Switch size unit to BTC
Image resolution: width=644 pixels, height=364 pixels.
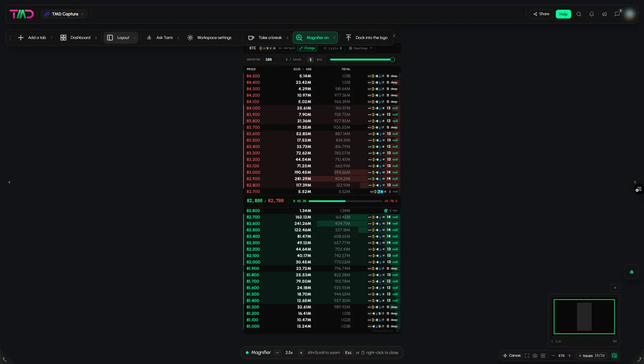point(319,60)
